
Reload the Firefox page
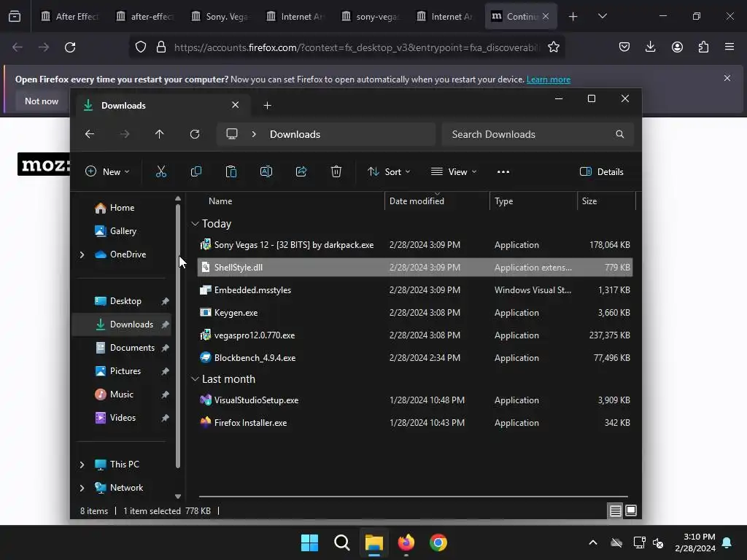point(70,47)
